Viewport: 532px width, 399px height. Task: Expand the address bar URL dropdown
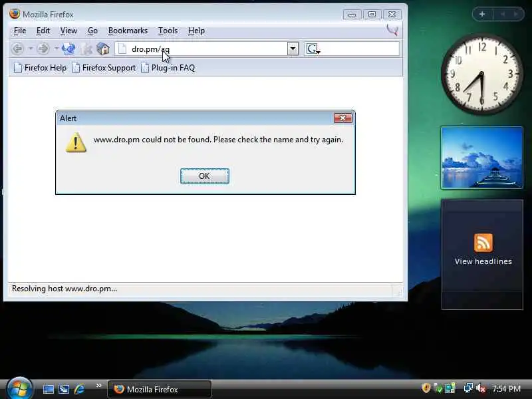(x=293, y=49)
